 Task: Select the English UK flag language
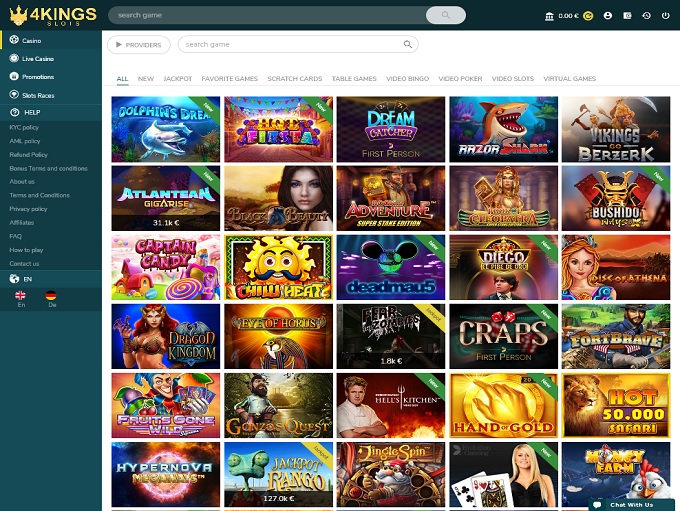(20, 296)
